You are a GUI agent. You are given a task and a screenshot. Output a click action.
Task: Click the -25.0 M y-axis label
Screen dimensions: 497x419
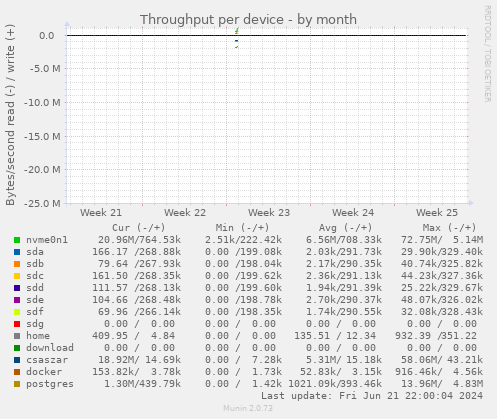click(x=42, y=204)
